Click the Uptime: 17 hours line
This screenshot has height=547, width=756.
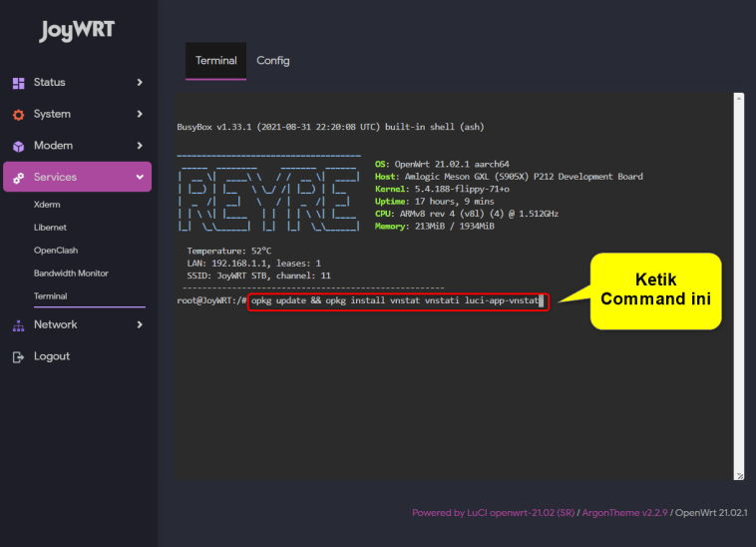[435, 202]
